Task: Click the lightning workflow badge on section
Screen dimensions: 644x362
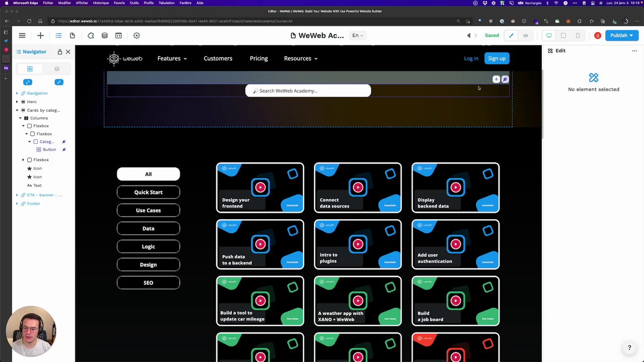Action: [x=496, y=79]
